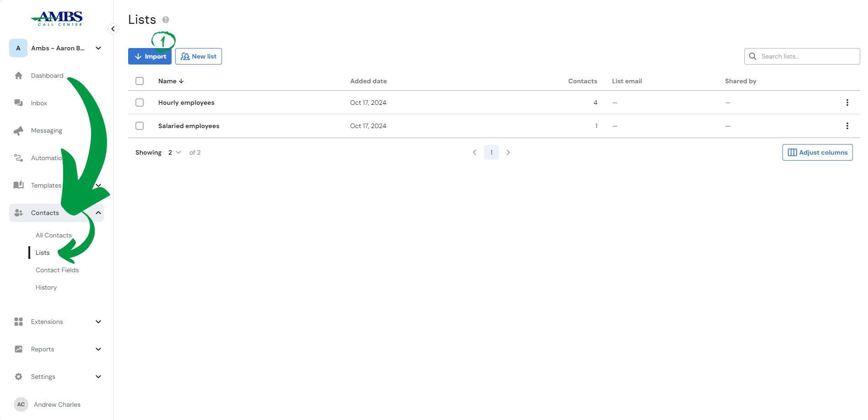Click the Extensions grid icon
Viewport: 868px width, 420px height.
(18, 322)
